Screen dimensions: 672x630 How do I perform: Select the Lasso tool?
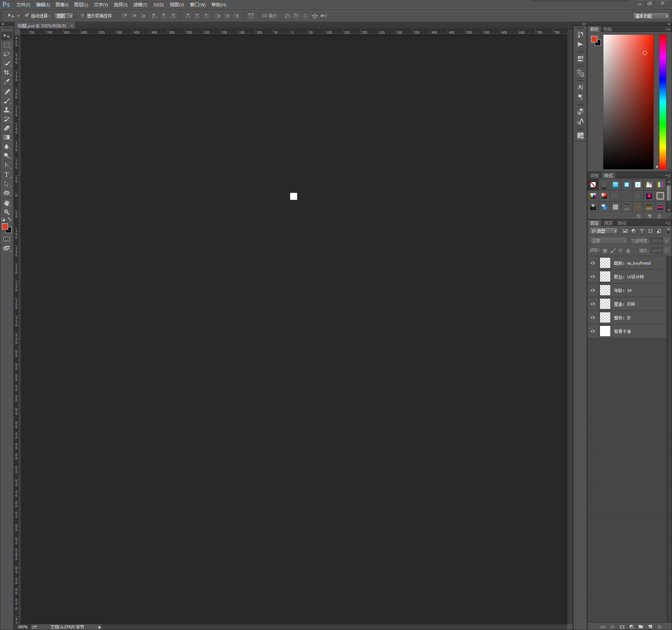[7, 54]
